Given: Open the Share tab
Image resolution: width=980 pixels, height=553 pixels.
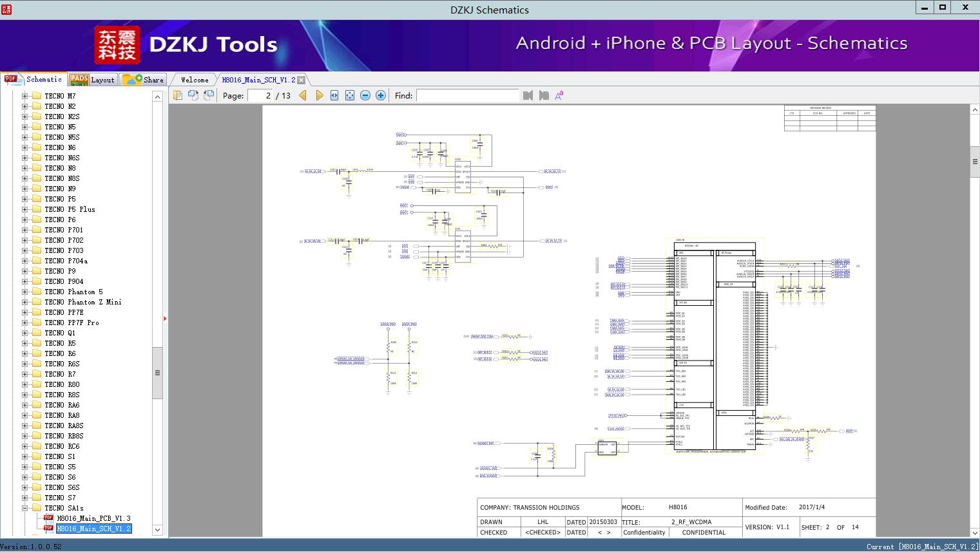Looking at the screenshot, I should [x=144, y=80].
